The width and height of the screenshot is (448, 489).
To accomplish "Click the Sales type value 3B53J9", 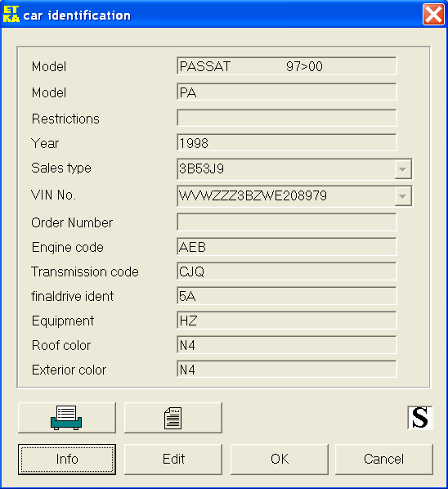I will coord(201,168).
